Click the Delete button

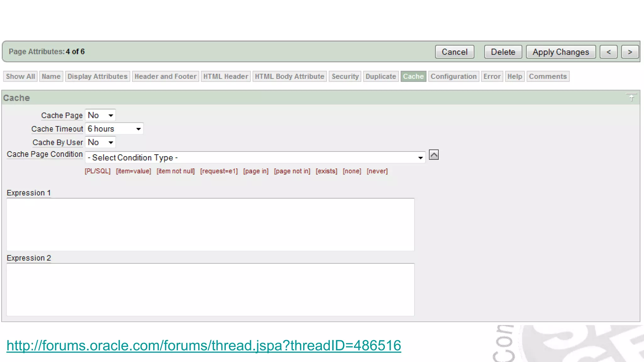coord(503,52)
